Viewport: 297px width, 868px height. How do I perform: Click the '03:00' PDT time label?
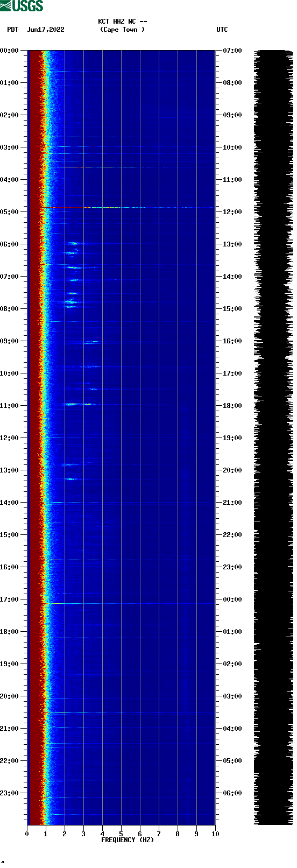[10, 147]
